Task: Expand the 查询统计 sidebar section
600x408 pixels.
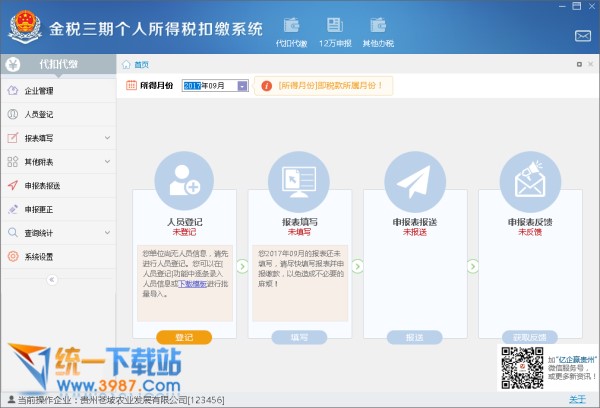Action: pos(107,232)
